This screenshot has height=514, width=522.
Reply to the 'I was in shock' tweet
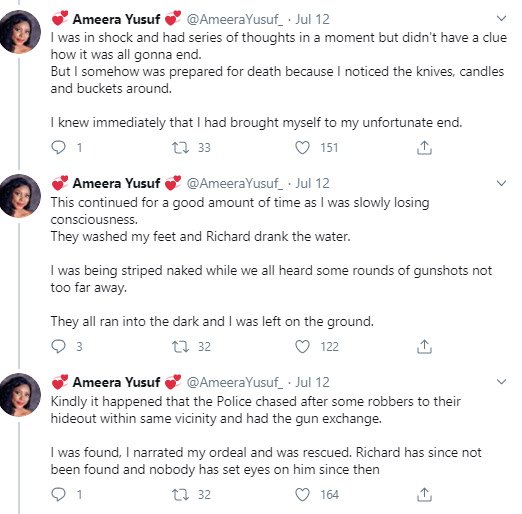pyautogui.click(x=58, y=148)
